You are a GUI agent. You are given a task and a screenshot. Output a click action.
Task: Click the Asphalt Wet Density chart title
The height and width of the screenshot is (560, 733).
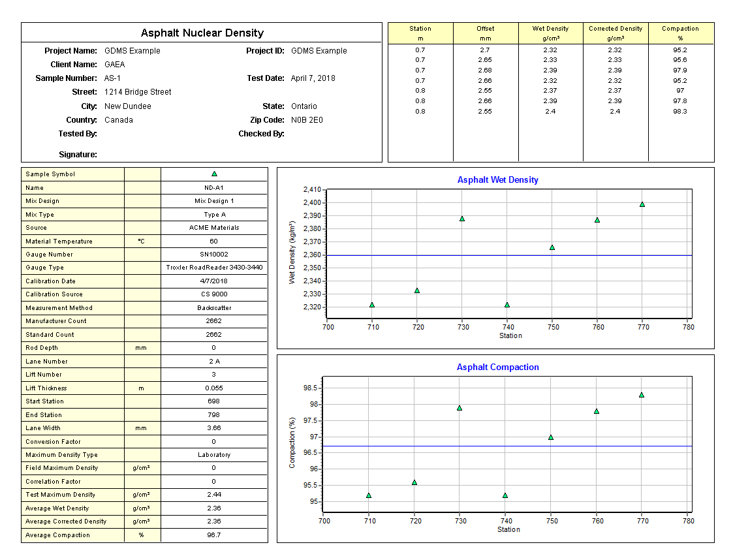pyautogui.click(x=497, y=180)
